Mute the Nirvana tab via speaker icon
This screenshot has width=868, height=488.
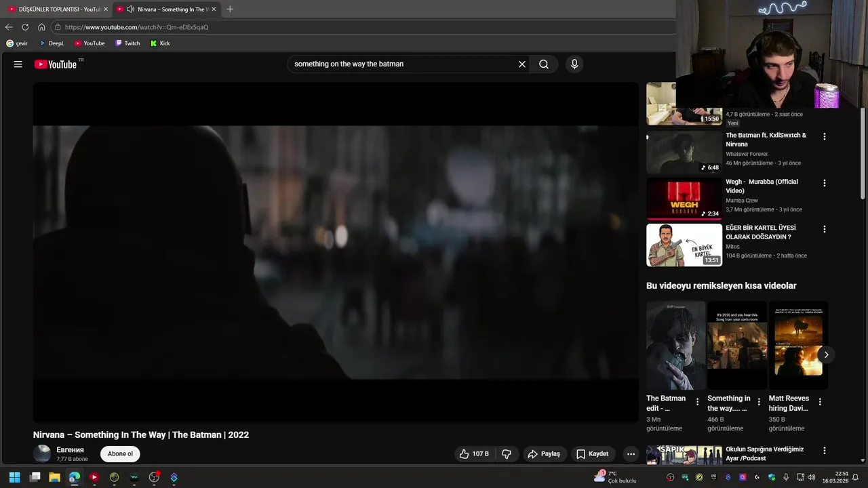130,9
